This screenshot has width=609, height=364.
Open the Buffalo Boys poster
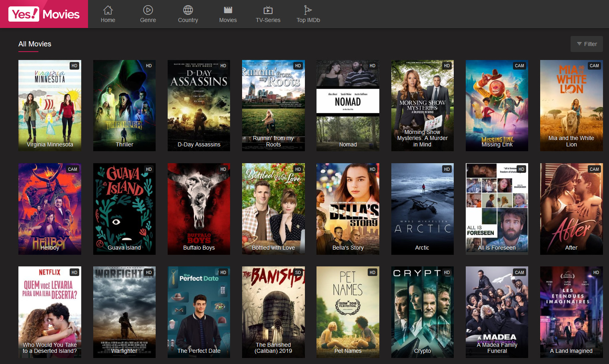point(199,209)
